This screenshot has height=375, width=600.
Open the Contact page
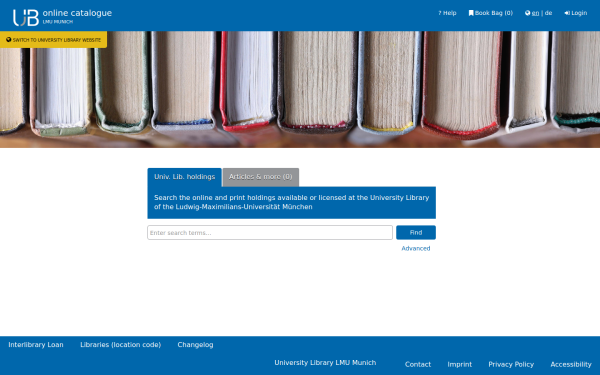click(x=418, y=365)
